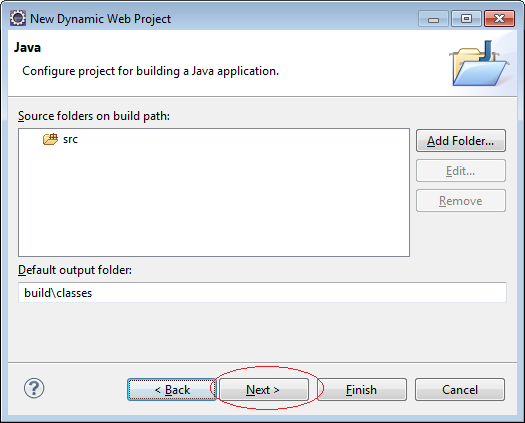Click the Java folder wizard banner image
The height and width of the screenshot is (423, 525).
(x=479, y=63)
